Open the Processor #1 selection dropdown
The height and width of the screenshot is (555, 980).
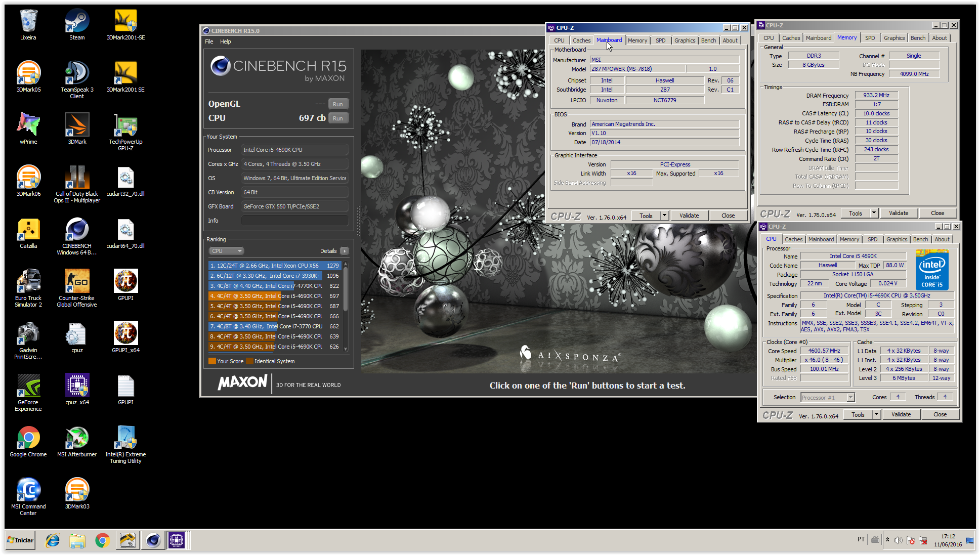827,398
